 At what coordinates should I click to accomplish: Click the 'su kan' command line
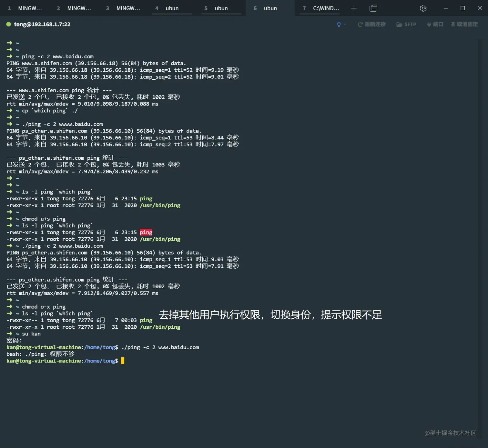pyautogui.click(x=31, y=334)
